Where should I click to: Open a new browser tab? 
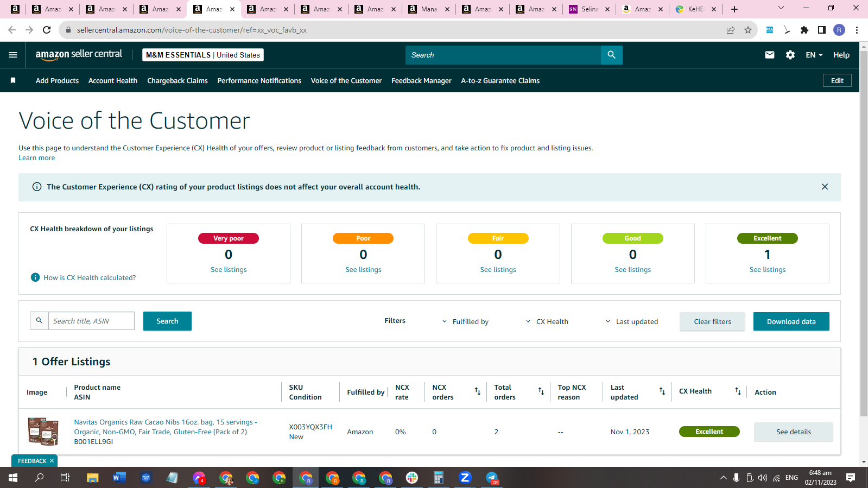[x=734, y=9]
